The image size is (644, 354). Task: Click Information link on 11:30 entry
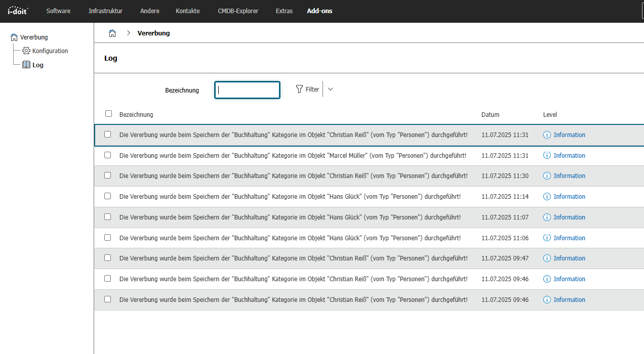[569, 176]
